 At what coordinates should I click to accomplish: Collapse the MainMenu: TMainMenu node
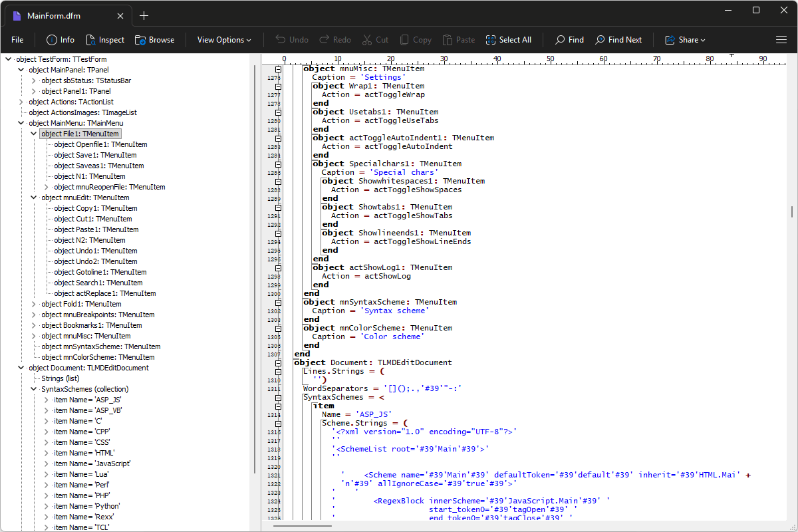[21, 123]
